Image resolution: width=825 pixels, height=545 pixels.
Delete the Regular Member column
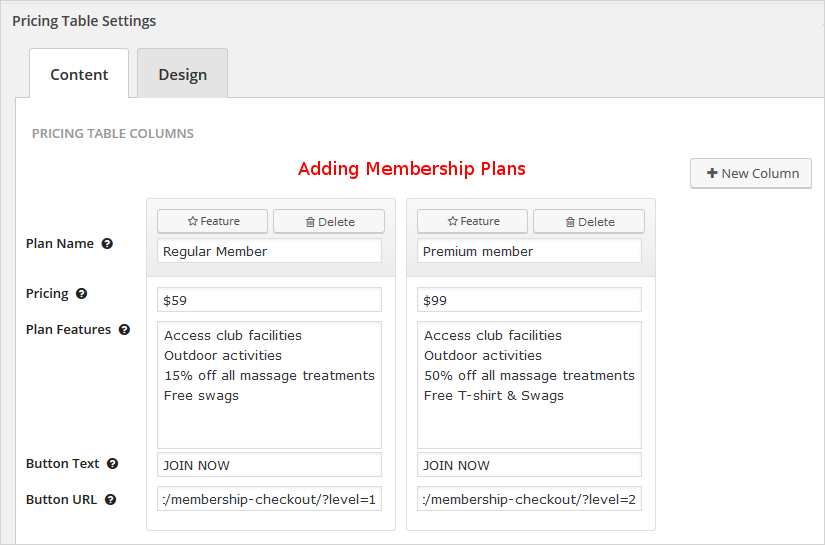[x=329, y=222]
